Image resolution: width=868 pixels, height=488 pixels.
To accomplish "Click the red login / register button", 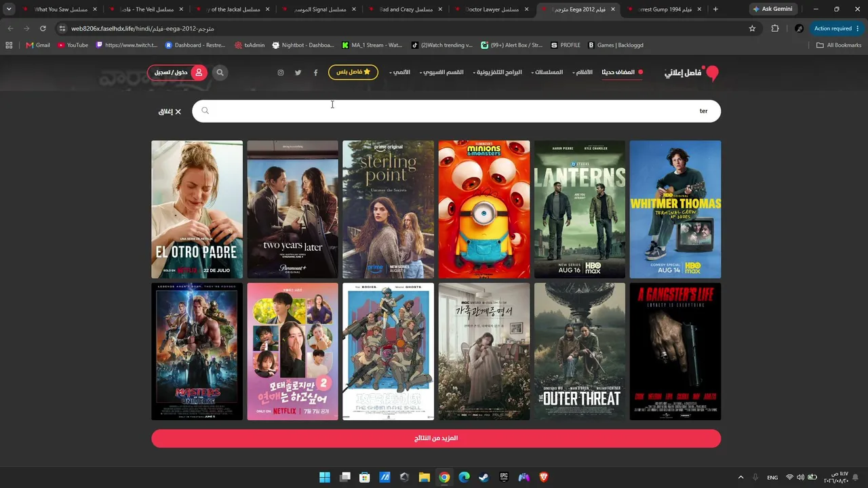I will click(x=177, y=73).
